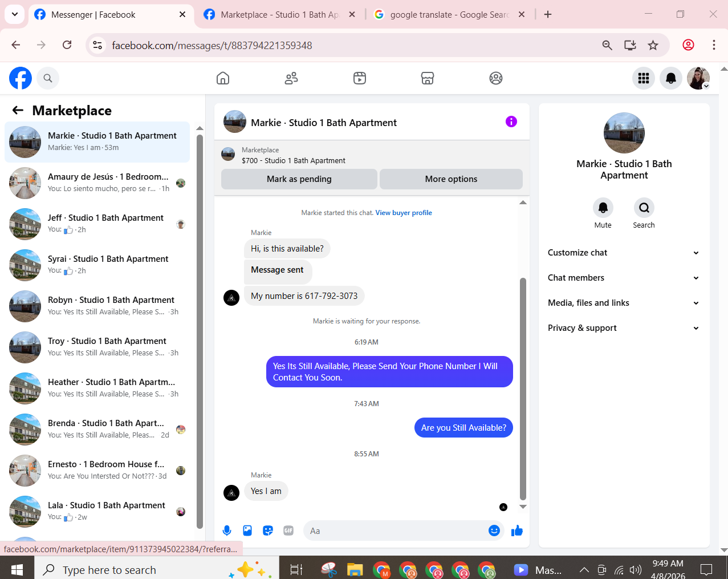The image size is (728, 579).
Task: Click 'My number is 617-792-3073' message
Action: [x=304, y=296]
